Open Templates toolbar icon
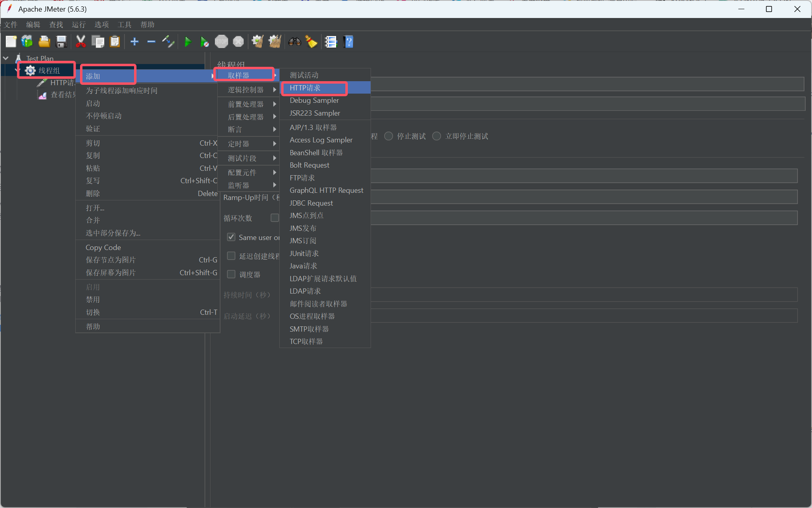 27,42
